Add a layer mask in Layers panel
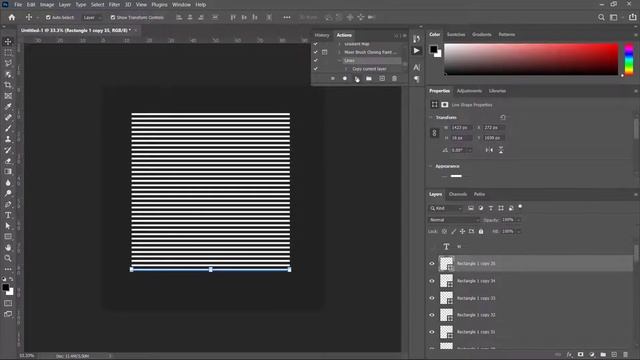This screenshot has height=360, width=640. coord(580,355)
